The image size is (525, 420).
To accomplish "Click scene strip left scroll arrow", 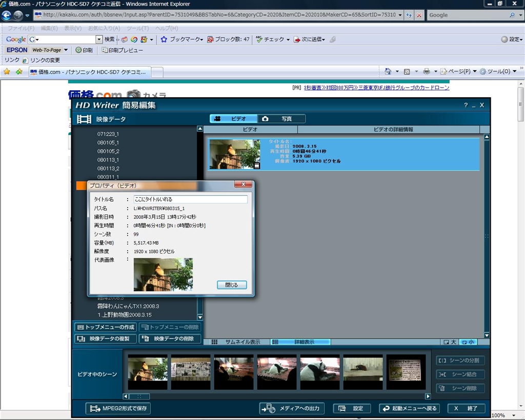I will [126, 396].
